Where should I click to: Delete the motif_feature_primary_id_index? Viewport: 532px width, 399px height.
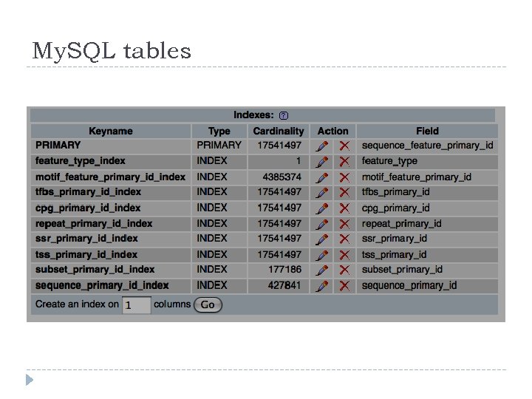(344, 177)
